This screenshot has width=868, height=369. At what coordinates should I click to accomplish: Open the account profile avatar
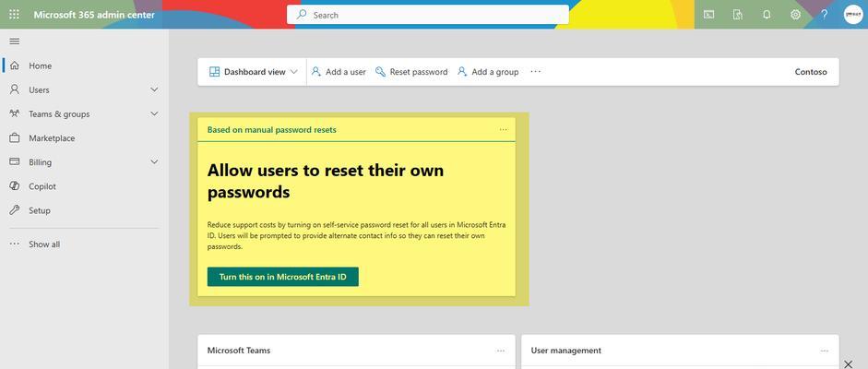[853, 15]
